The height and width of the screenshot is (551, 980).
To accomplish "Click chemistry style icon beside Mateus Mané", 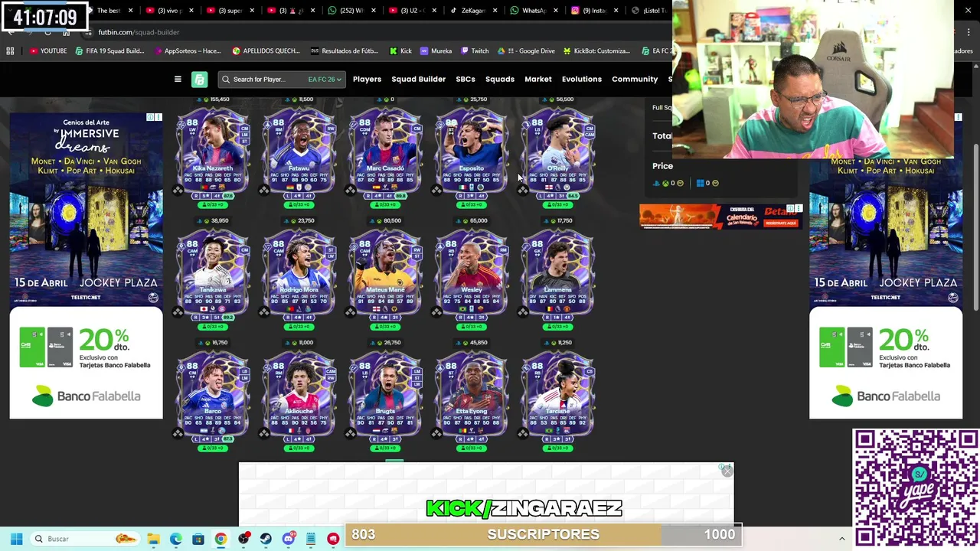I will 350,311.
